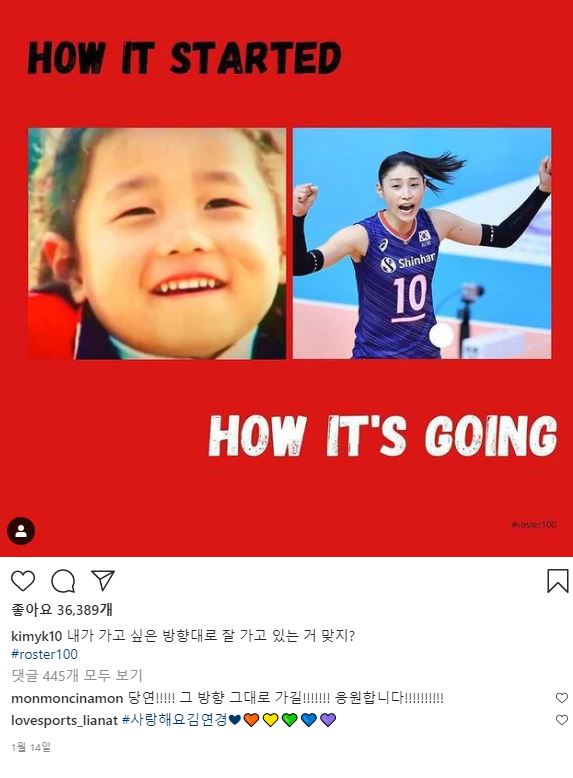The image size is (573, 778).
Task: Click the white circle on player photo
Action: 441,335
